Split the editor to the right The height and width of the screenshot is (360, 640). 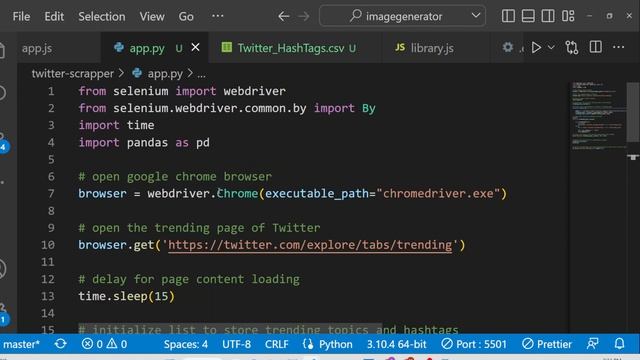(x=596, y=47)
